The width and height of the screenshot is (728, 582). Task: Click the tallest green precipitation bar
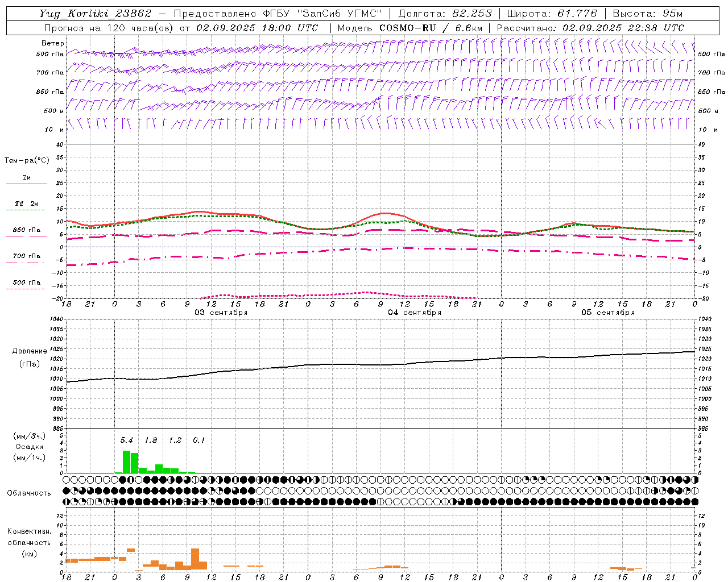pos(126,462)
